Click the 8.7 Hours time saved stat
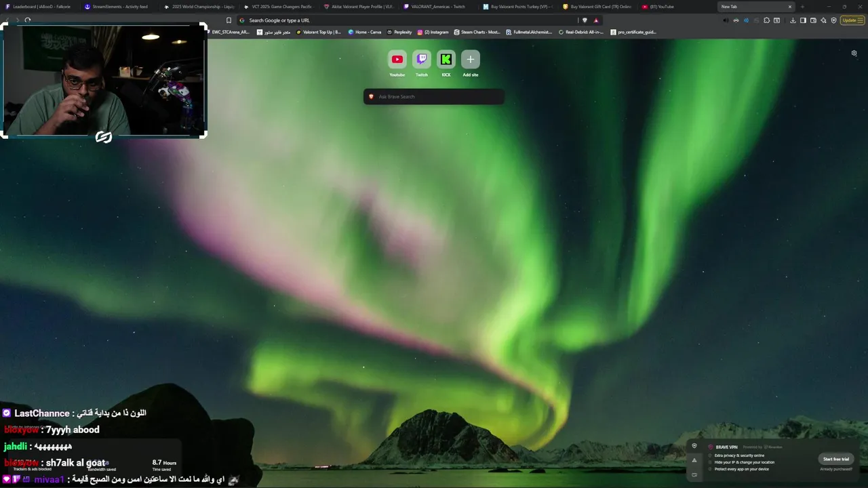The image size is (868, 488). pyautogui.click(x=164, y=465)
